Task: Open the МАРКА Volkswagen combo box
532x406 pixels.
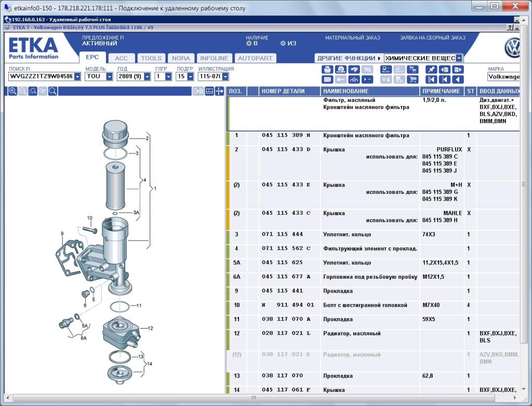Action: point(504,76)
